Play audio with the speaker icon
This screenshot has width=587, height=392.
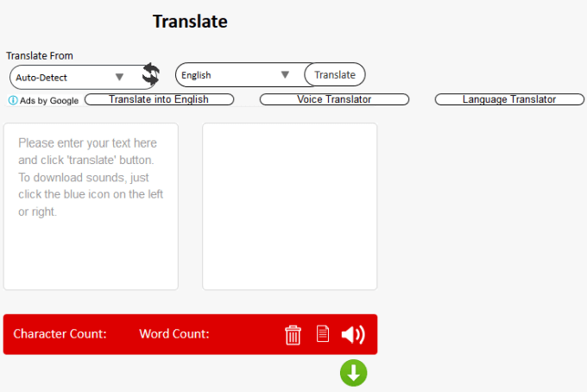click(x=353, y=334)
